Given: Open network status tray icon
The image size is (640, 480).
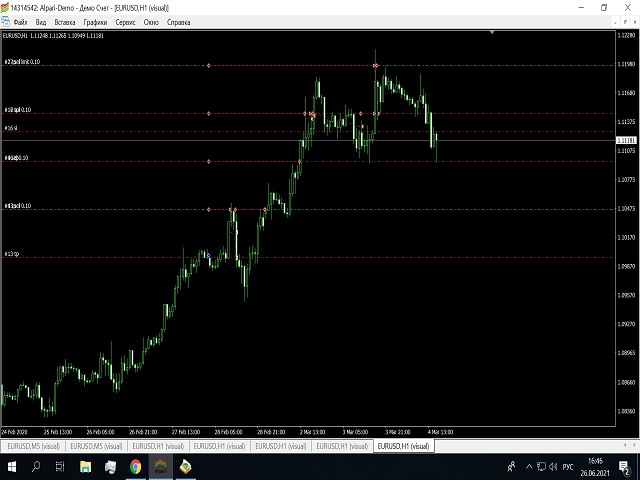Looking at the screenshot, I should click(x=541, y=467).
